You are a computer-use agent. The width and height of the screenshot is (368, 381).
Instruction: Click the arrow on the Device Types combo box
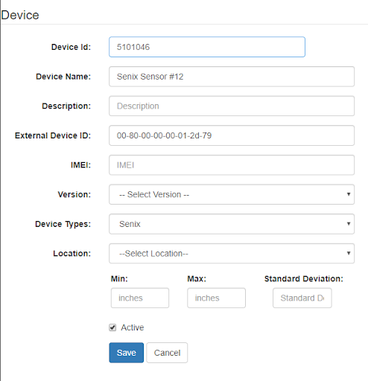pyautogui.click(x=348, y=223)
